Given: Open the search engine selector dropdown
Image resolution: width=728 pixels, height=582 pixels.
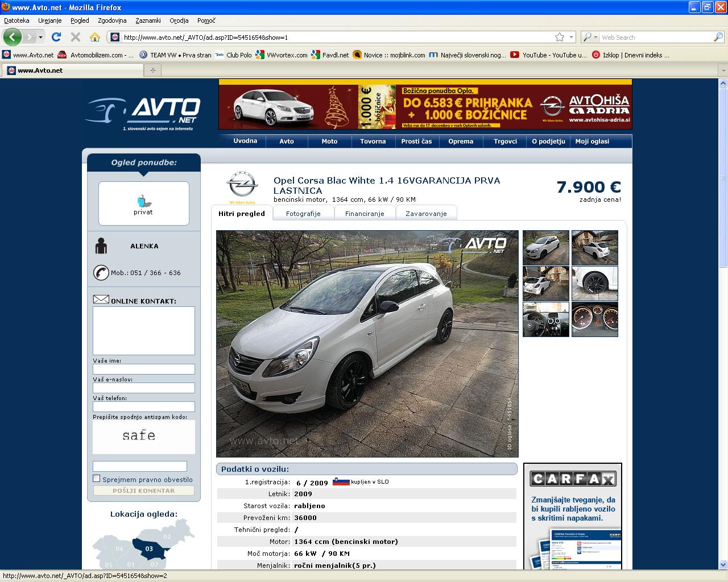Looking at the screenshot, I should [x=590, y=38].
